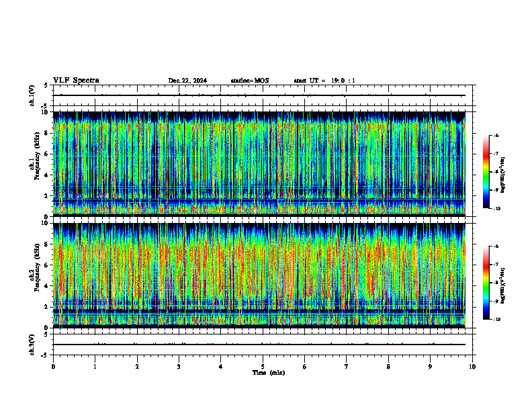The width and height of the screenshot is (532, 411).
Task: Click the time axis tick label "10"
Action: coord(472,367)
